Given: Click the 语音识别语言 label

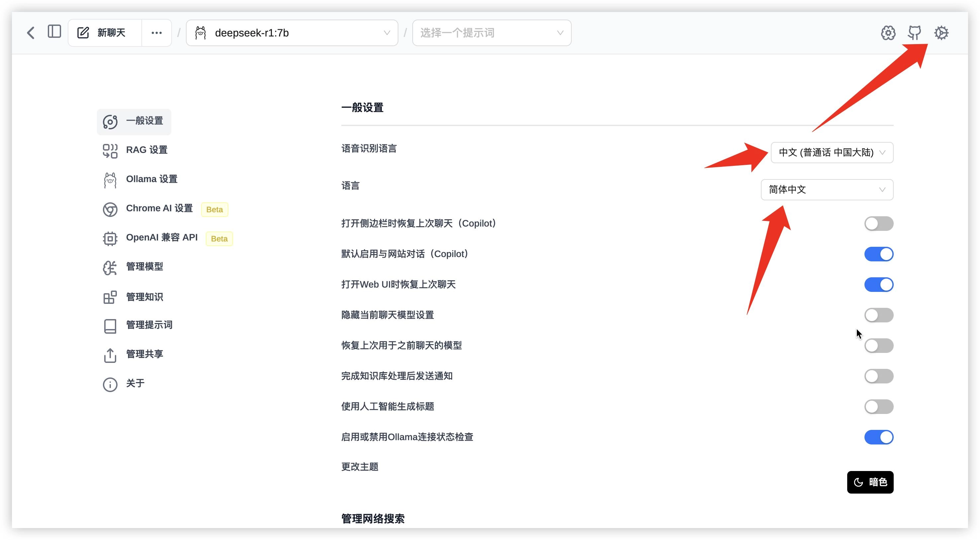Looking at the screenshot, I should (369, 149).
